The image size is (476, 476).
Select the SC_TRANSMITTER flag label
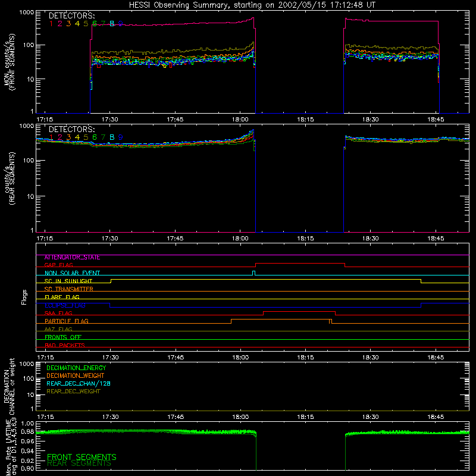point(68,289)
